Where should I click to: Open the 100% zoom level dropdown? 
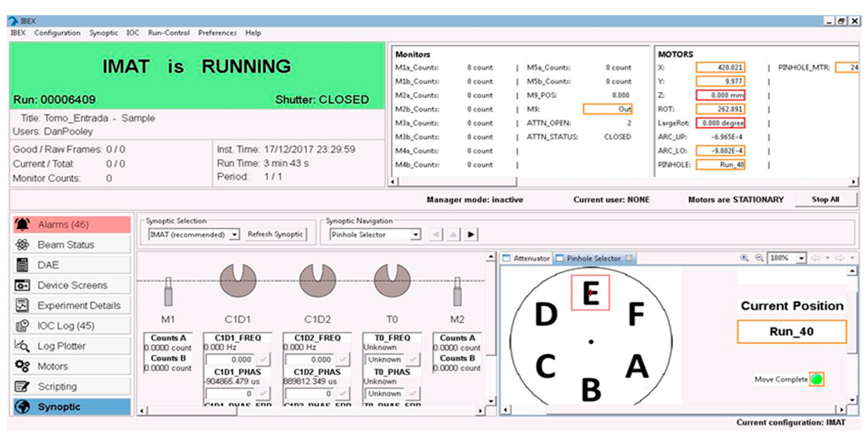pyautogui.click(x=801, y=258)
